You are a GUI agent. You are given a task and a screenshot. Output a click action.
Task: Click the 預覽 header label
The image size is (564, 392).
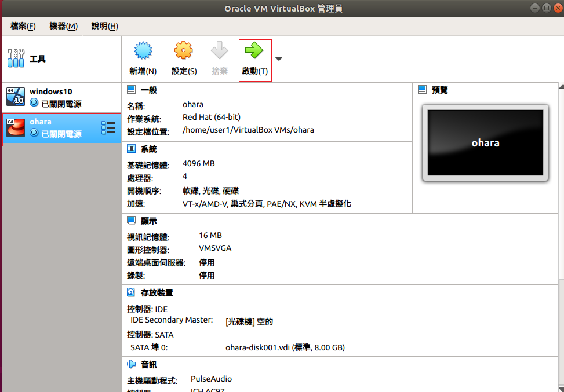click(x=439, y=90)
